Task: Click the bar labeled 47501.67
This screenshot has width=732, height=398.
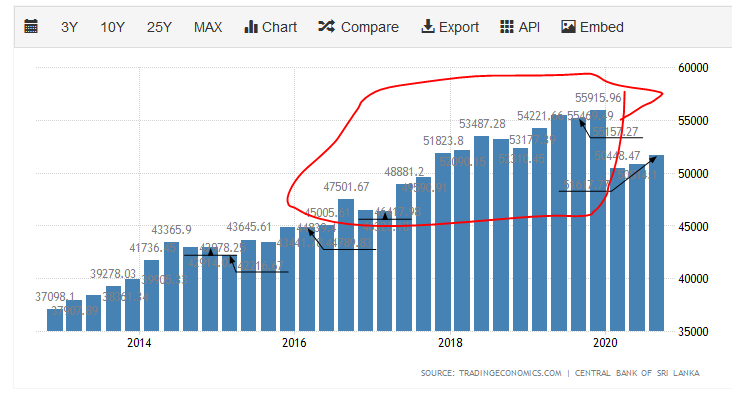Action: pos(346,265)
